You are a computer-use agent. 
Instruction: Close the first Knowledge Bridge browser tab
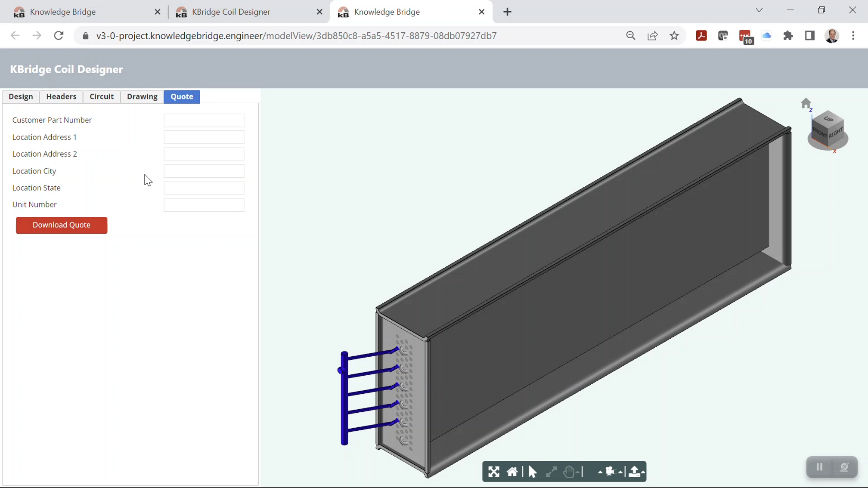click(158, 12)
